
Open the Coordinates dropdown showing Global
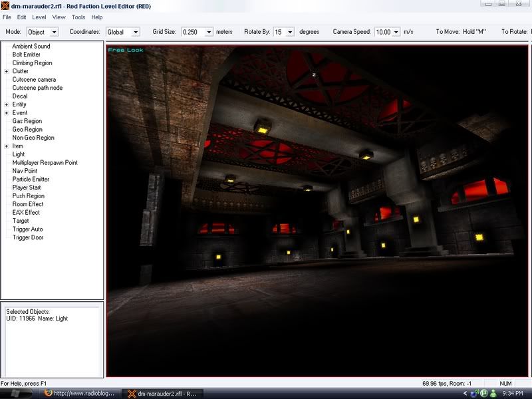point(136,32)
